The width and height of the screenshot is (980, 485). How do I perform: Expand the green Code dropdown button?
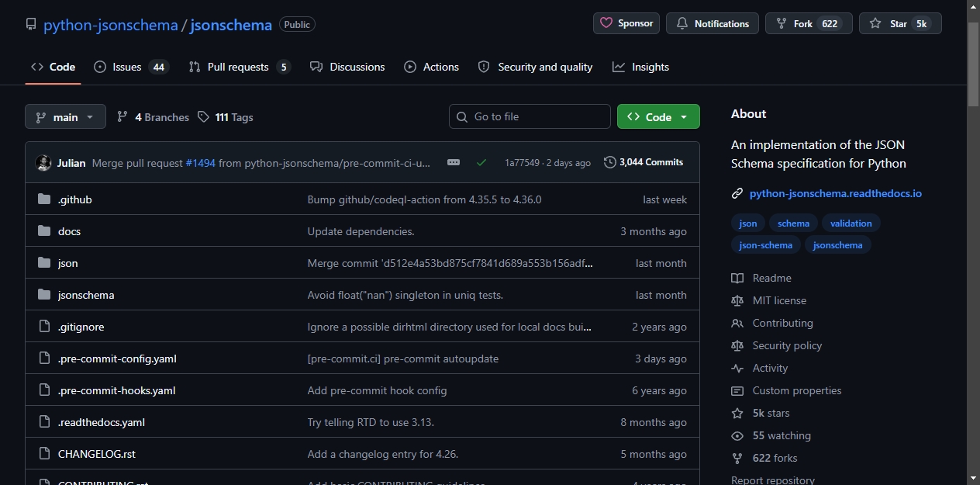tap(658, 116)
